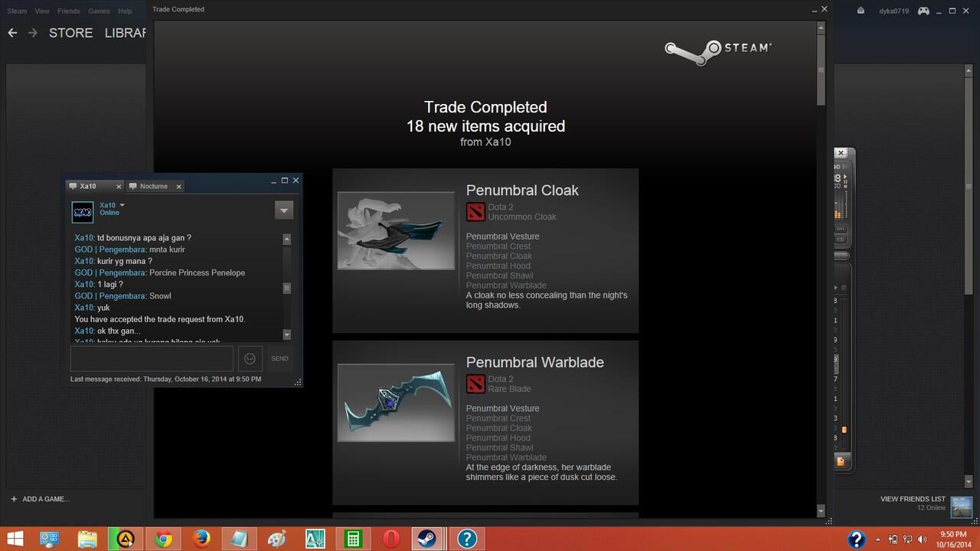Launch Big Picture mode via controller icon
This screenshot has width=980, height=551.
pos(924,11)
